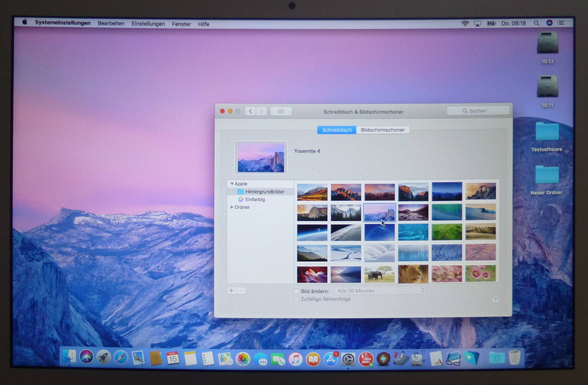Open the Fenster menu
Screen dimensions: 588x385
(x=181, y=24)
